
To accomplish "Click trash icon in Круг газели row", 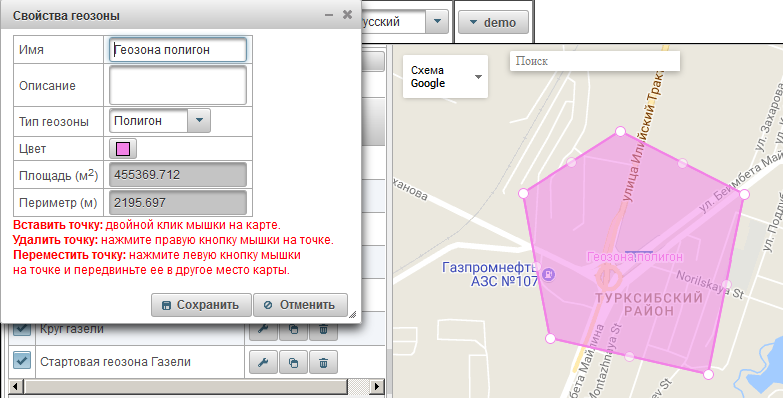I will [323, 331].
